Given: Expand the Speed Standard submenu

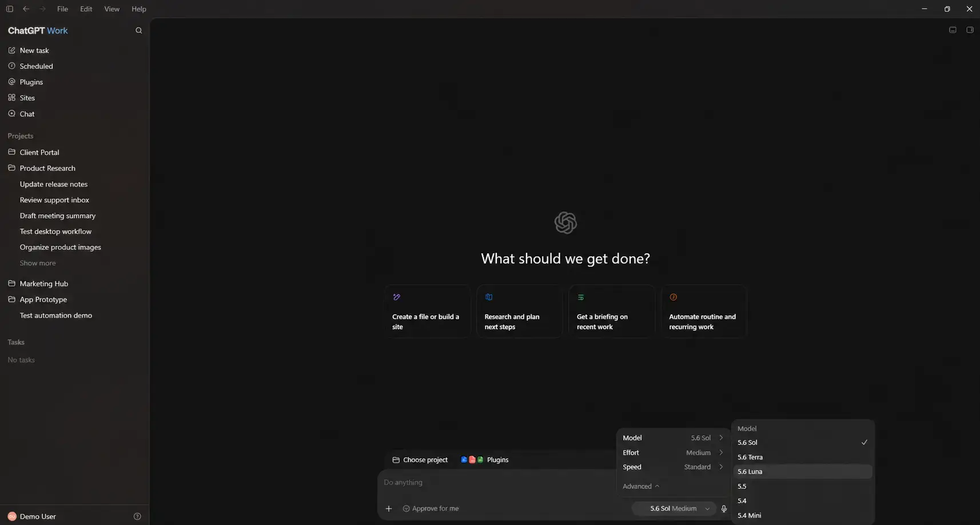Looking at the screenshot, I should 673,467.
